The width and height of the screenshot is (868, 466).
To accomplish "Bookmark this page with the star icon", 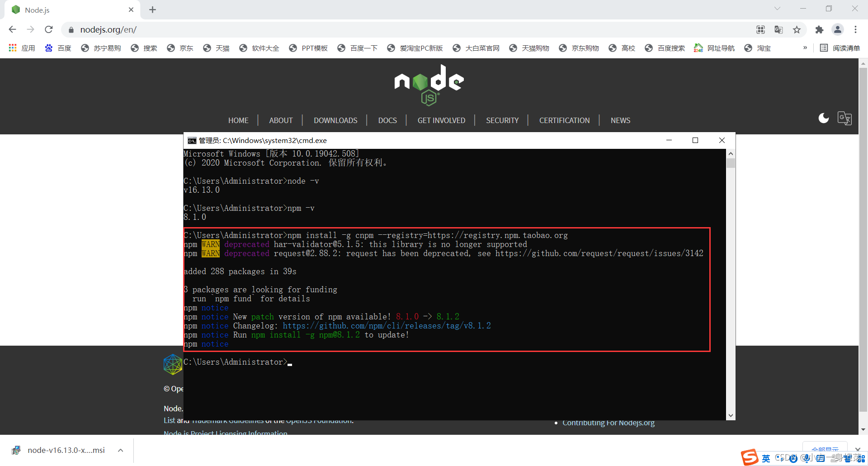I will pyautogui.click(x=797, y=29).
